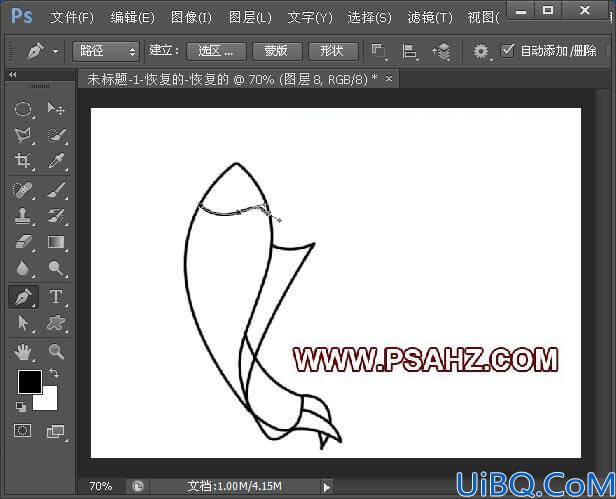This screenshot has height=499, width=616.
Task: Open the 编辑(E) menu
Action: [132, 18]
